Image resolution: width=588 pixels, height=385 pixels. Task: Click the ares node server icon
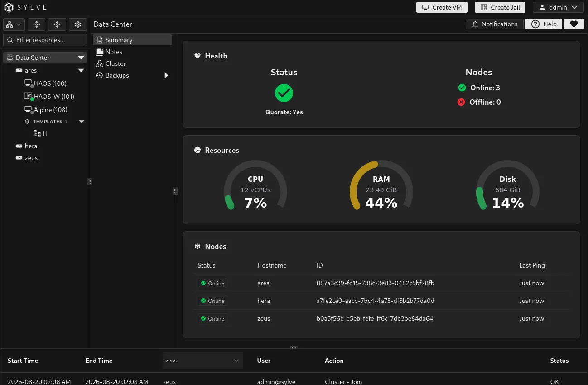coord(19,70)
